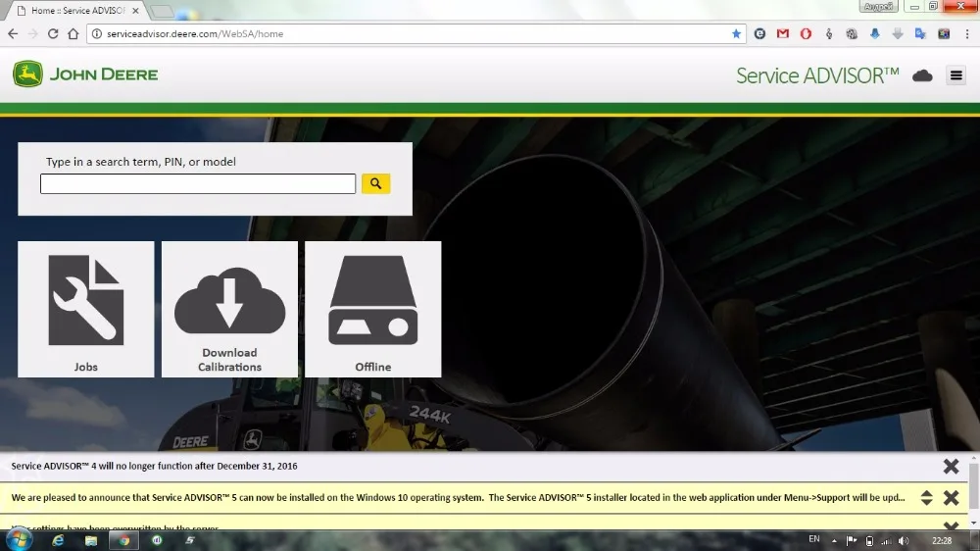Open the blue download extension icon
The image size is (980, 551).
pyautogui.click(x=875, y=33)
